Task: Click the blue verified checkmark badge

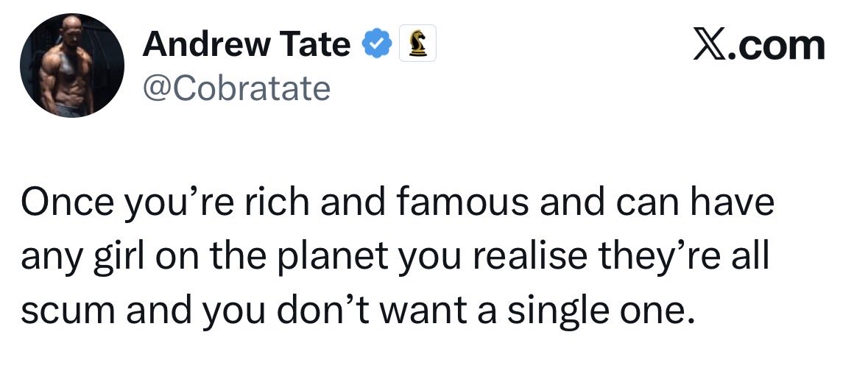Action: coord(376,44)
